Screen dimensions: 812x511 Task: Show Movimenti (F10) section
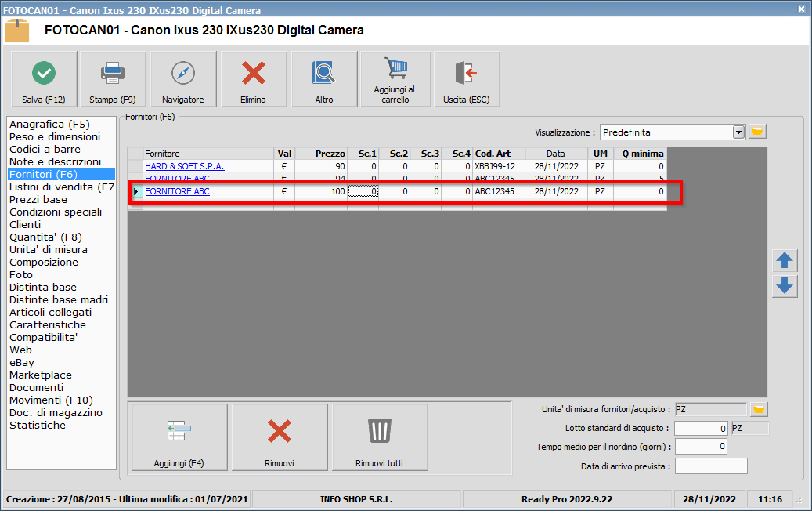(x=51, y=400)
